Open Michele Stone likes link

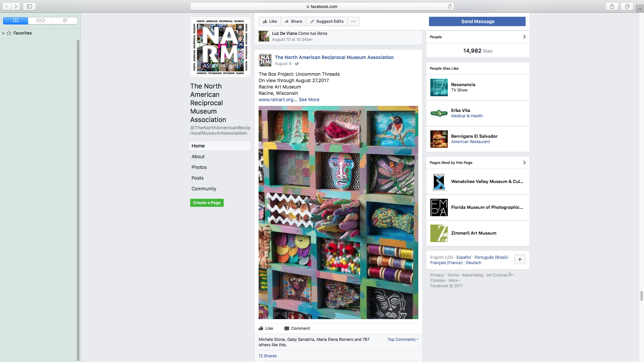[272, 340]
